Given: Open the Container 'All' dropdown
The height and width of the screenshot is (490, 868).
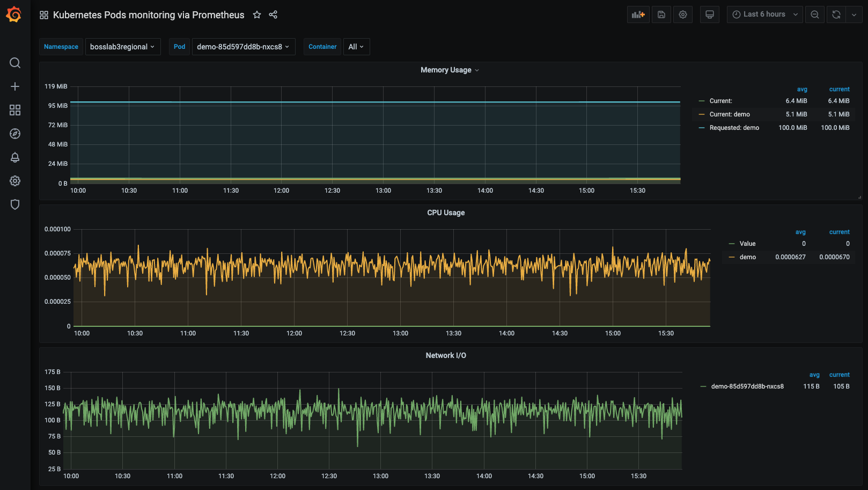Looking at the screenshot, I should (356, 47).
